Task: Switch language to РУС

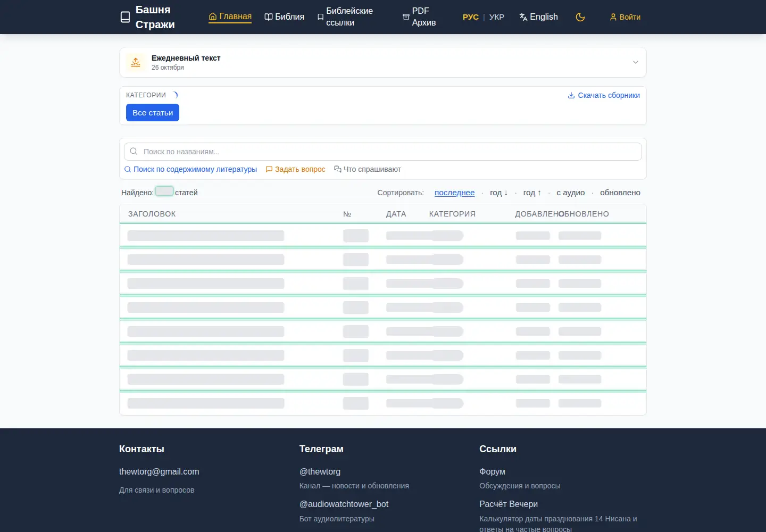Action: click(x=471, y=17)
